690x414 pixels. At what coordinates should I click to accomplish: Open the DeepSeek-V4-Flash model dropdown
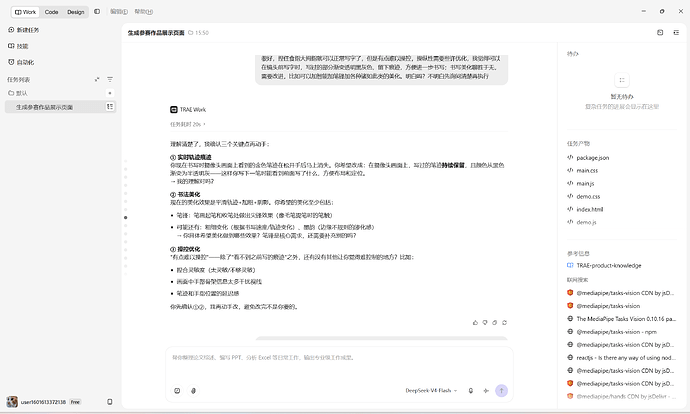[x=431, y=391]
